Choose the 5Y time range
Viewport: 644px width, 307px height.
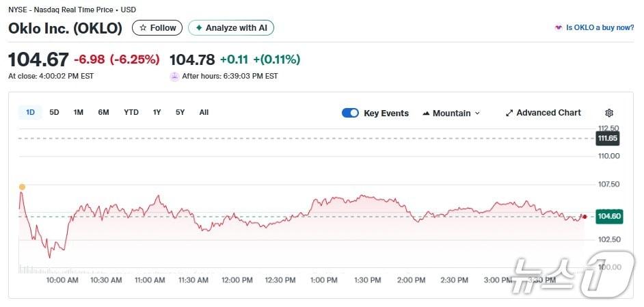tap(180, 112)
